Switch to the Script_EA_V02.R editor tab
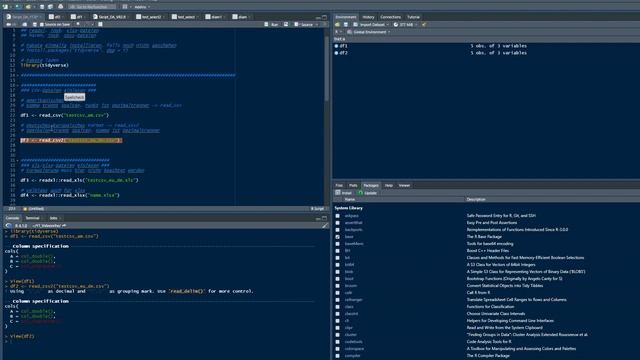The image size is (640, 360). [110, 17]
